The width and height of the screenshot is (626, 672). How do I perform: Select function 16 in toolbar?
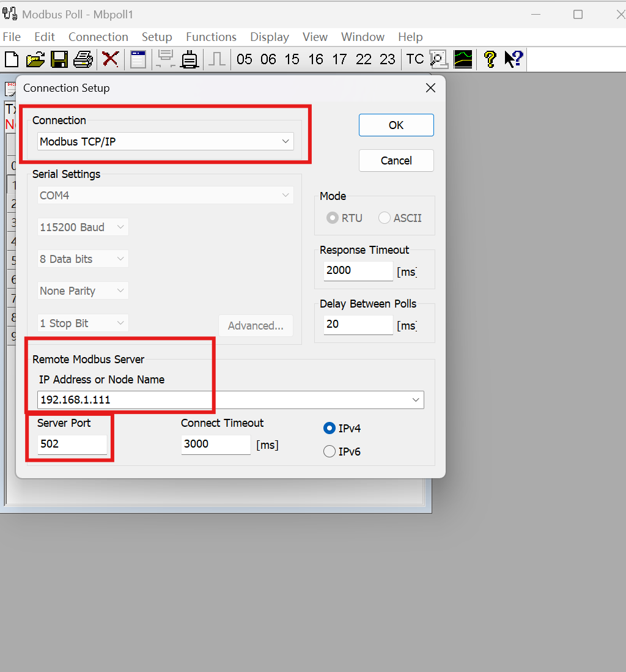point(316,59)
